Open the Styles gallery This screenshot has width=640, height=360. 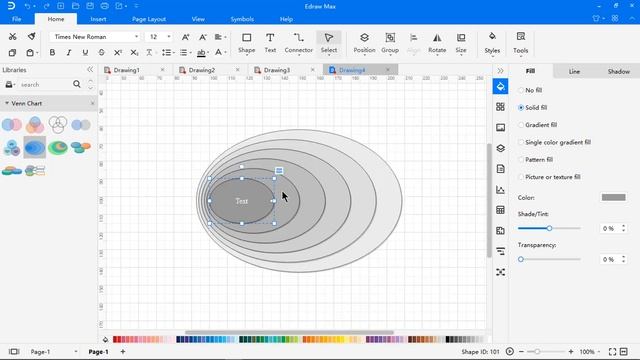(492, 43)
